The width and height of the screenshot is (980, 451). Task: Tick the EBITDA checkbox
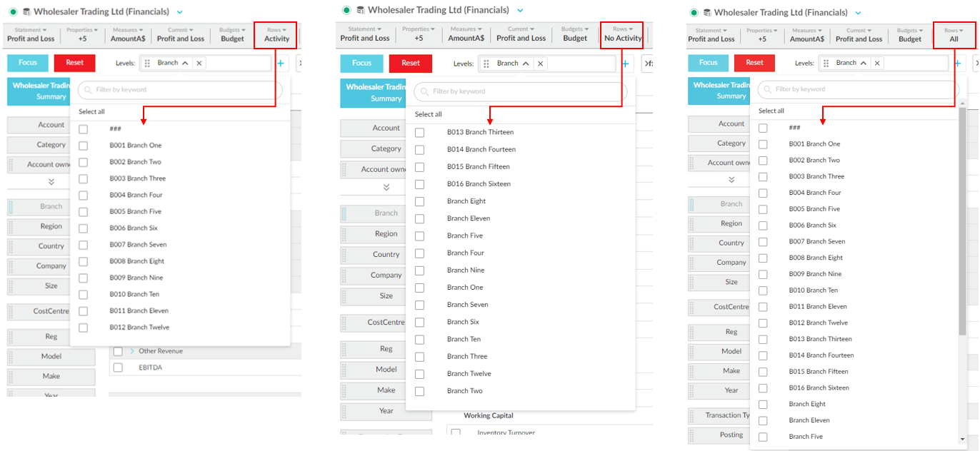click(118, 368)
